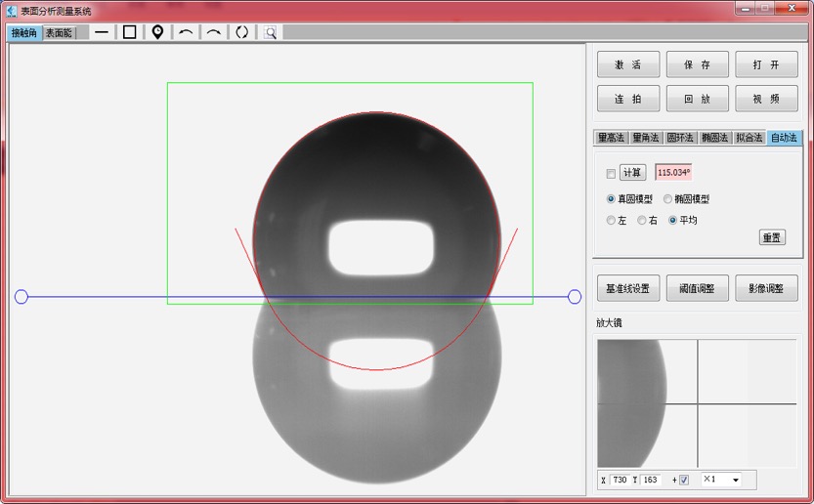Select the 椭圆模型 radio option

[668, 199]
